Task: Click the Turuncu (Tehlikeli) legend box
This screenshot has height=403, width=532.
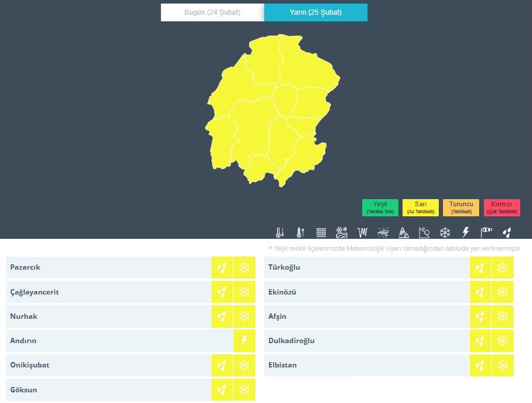Action: (x=461, y=207)
